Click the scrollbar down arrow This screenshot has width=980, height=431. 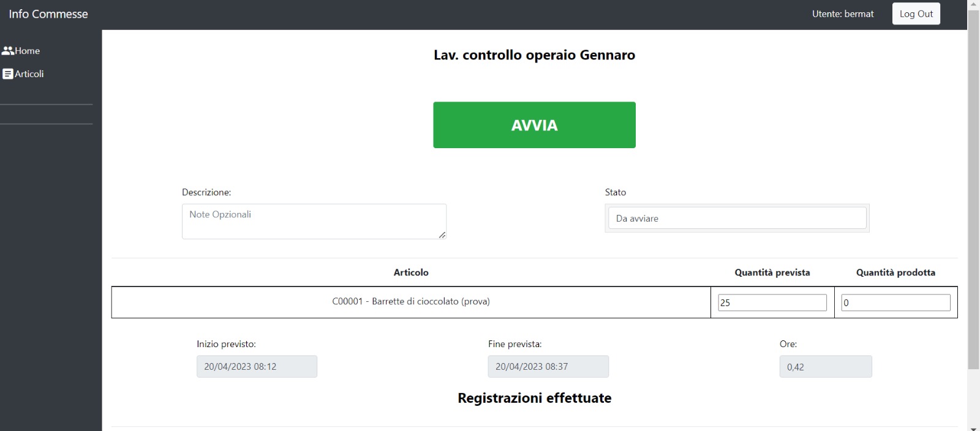(x=973, y=427)
